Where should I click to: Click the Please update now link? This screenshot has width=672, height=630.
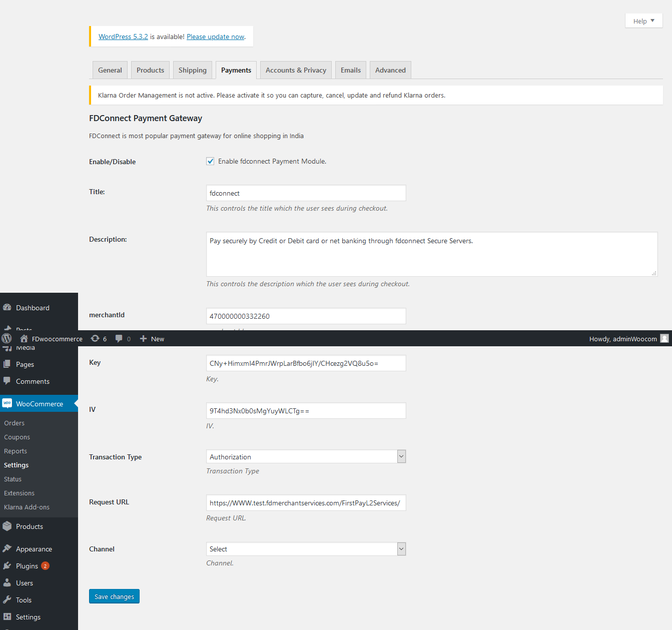click(x=215, y=37)
